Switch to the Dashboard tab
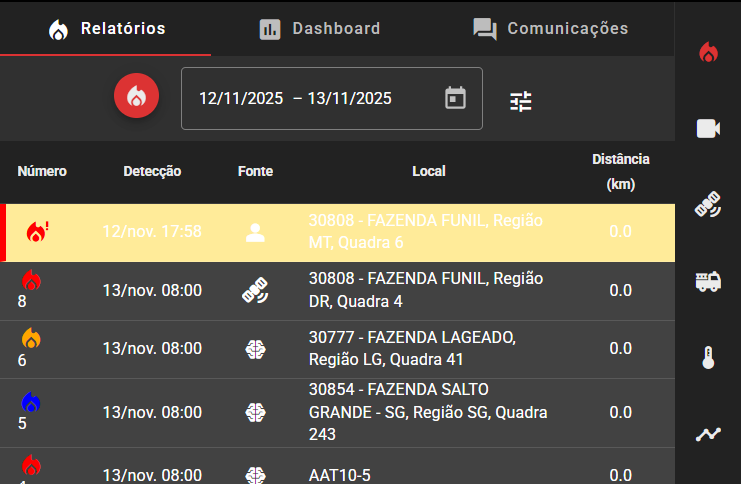 point(319,28)
